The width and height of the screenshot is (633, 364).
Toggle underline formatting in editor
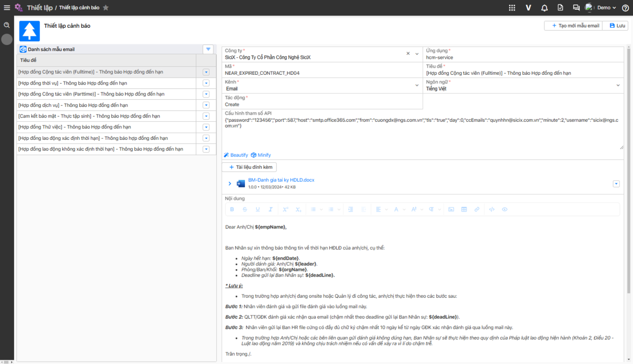[258, 209]
